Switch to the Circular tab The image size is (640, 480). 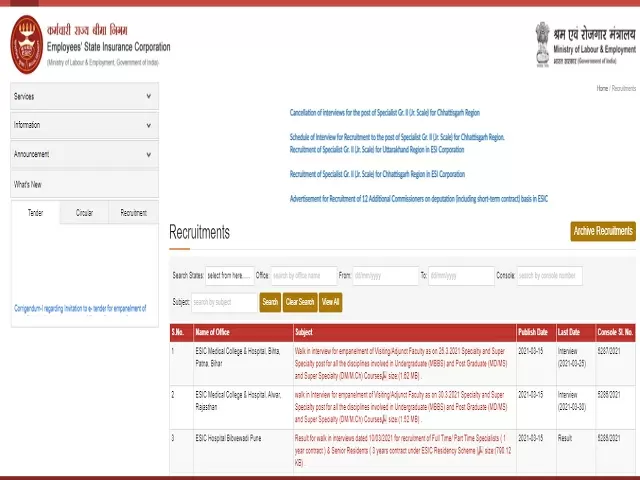pyautogui.click(x=84, y=213)
